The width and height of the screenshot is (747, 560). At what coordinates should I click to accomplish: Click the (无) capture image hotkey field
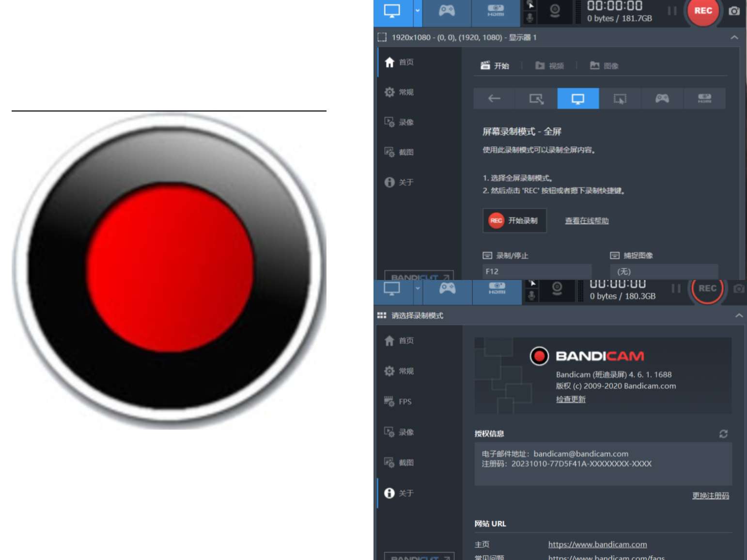coord(664,271)
